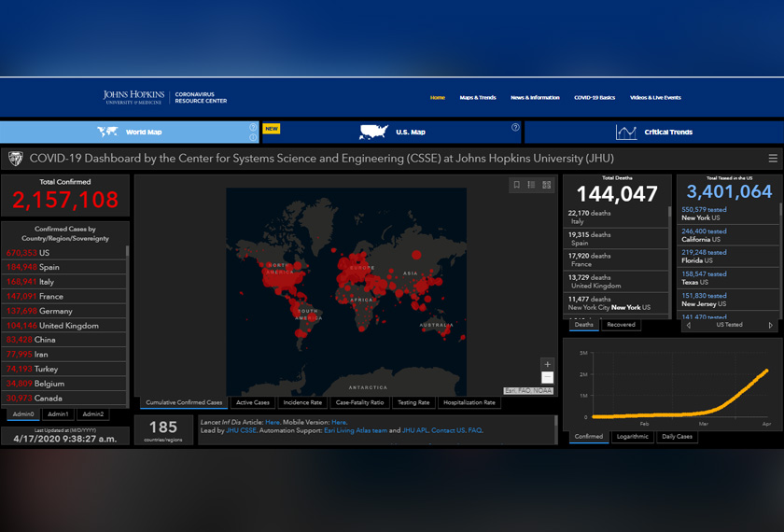The height and width of the screenshot is (532, 784).
Task: Open the Contact US link
Action: [448, 430]
